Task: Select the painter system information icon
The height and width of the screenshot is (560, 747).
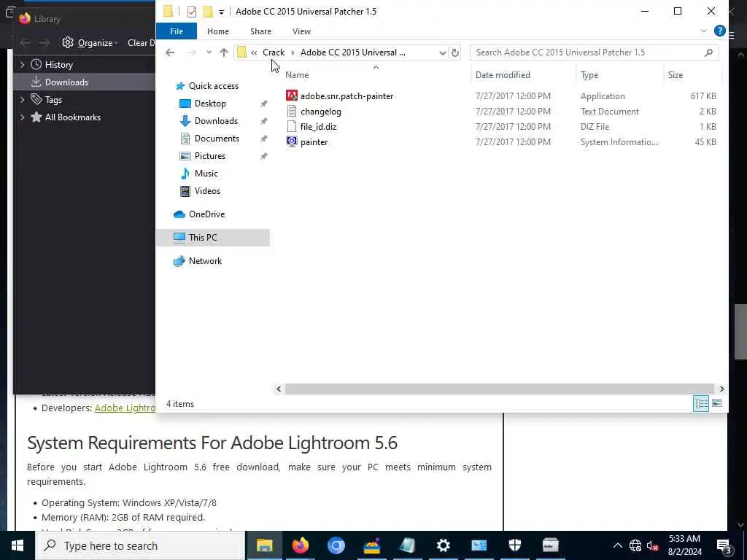Action: click(x=292, y=141)
